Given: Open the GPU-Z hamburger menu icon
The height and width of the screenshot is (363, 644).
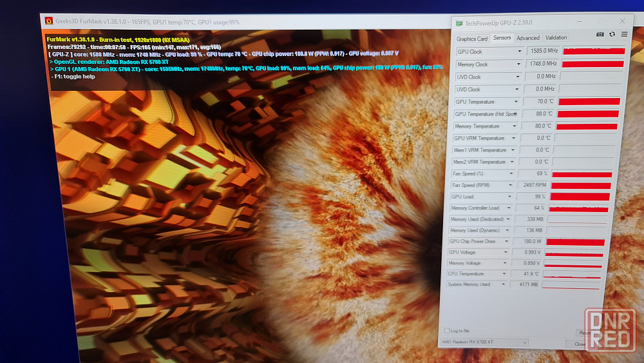Looking at the screenshot, I should [624, 34].
